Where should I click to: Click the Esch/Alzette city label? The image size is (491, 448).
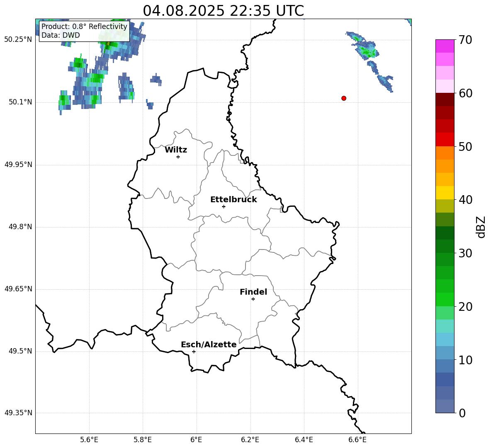coord(209,345)
